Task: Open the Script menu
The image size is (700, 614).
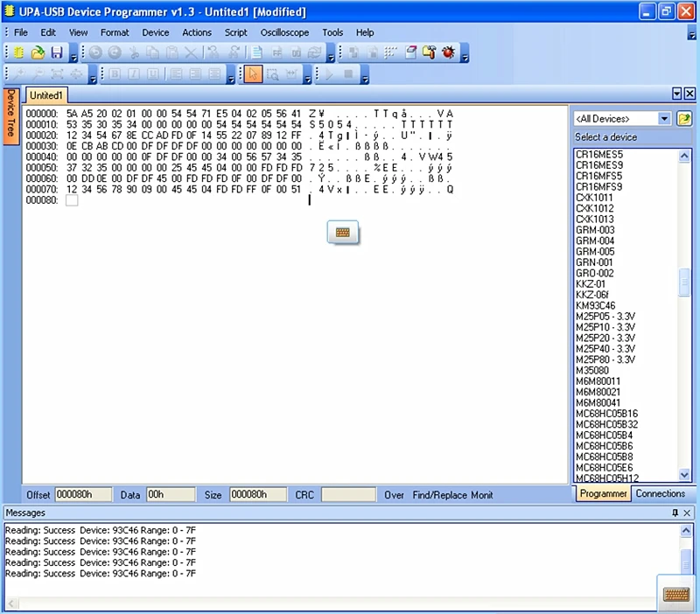Action: [x=235, y=32]
